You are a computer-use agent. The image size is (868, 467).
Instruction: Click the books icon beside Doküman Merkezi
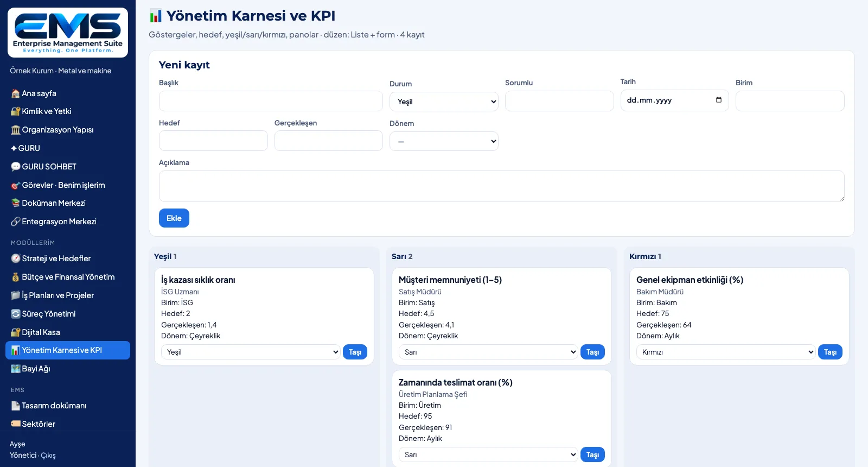tap(16, 203)
